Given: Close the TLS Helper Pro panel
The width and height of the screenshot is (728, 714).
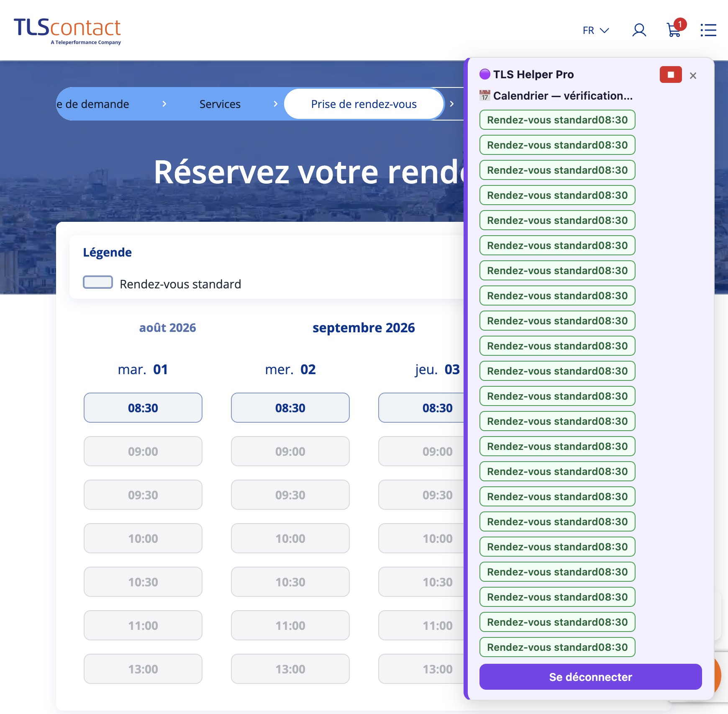Looking at the screenshot, I should (x=693, y=76).
